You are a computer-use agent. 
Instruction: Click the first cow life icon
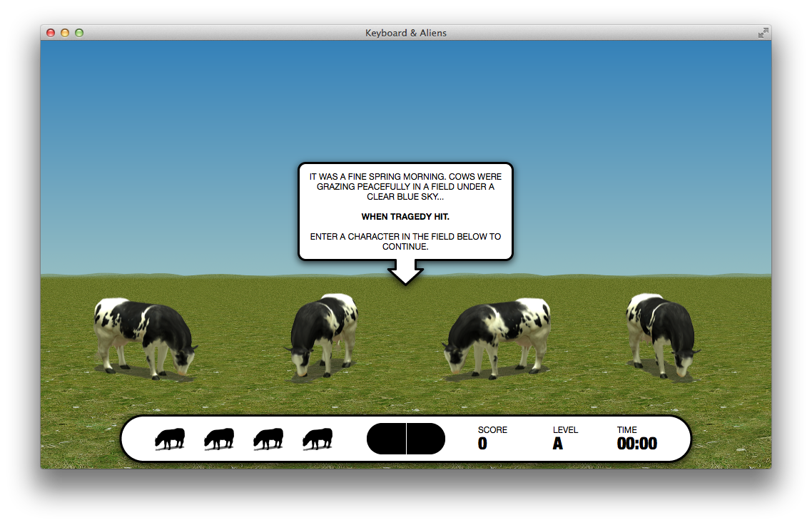click(170, 439)
